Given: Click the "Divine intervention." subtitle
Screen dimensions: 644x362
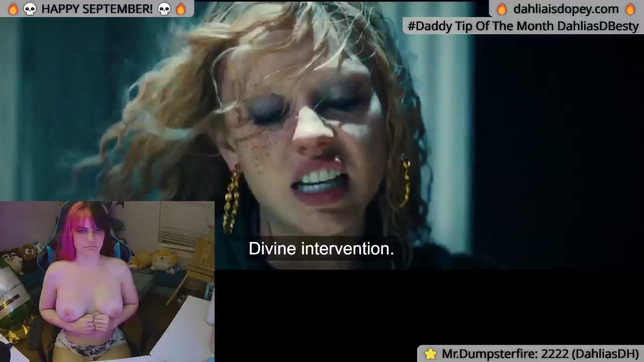Looking at the screenshot, I should click(321, 249).
